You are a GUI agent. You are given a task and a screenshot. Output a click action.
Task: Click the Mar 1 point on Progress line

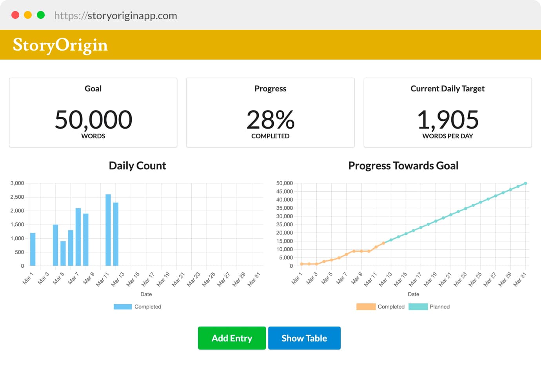[x=301, y=264]
